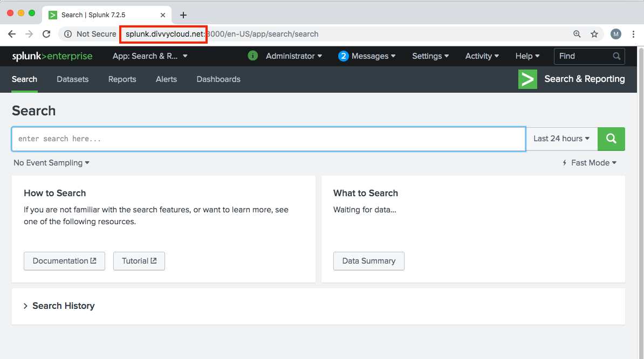The image size is (644, 359).
Task: Reload the page with the refresh icon
Action: (x=46, y=34)
